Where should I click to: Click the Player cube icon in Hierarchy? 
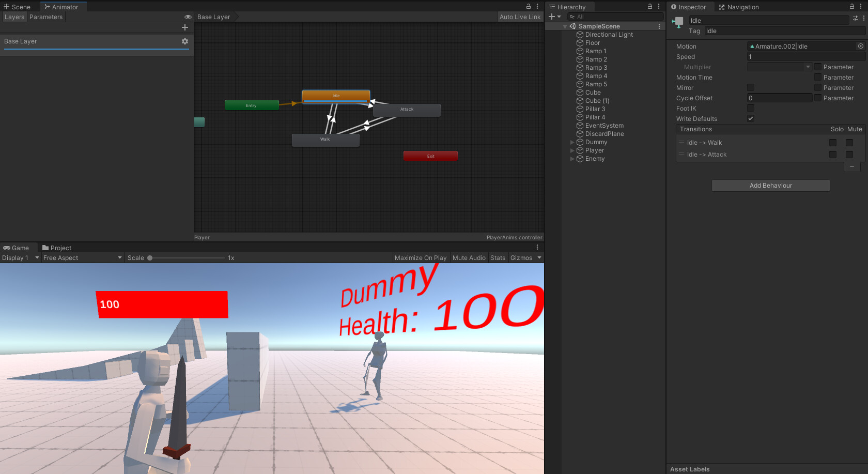(580, 150)
